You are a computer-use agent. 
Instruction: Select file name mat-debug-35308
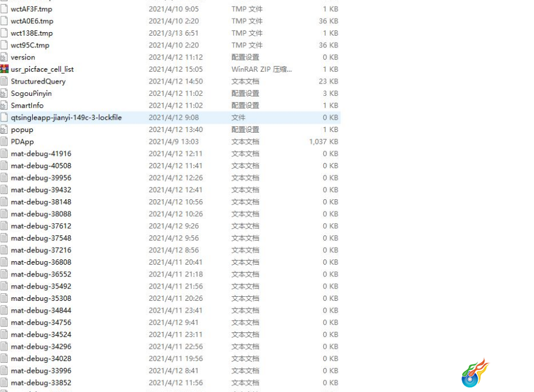pos(41,299)
